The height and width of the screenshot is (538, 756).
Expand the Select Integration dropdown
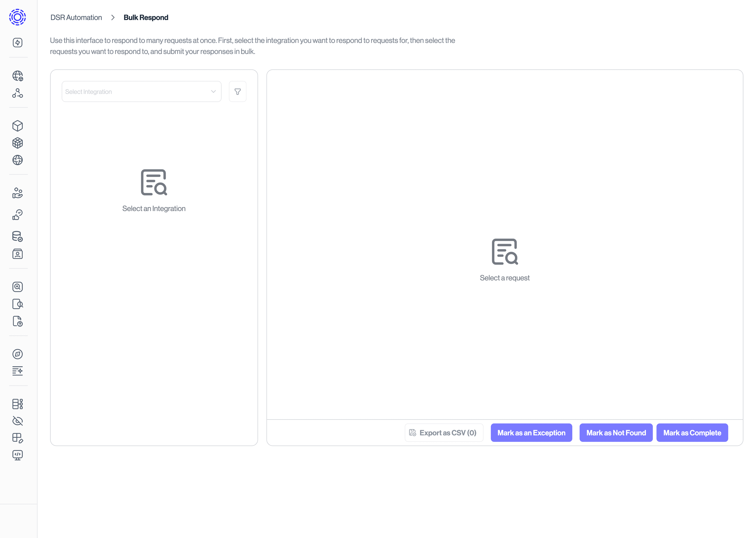[141, 91]
